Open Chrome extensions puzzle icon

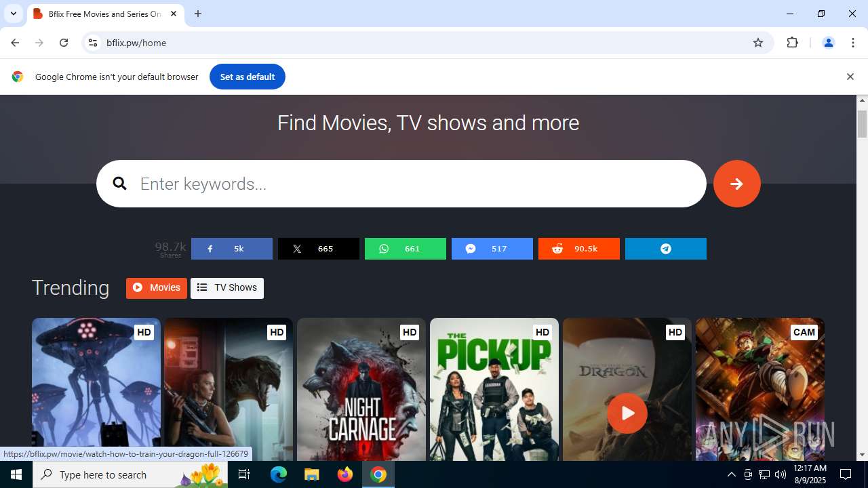(x=792, y=43)
